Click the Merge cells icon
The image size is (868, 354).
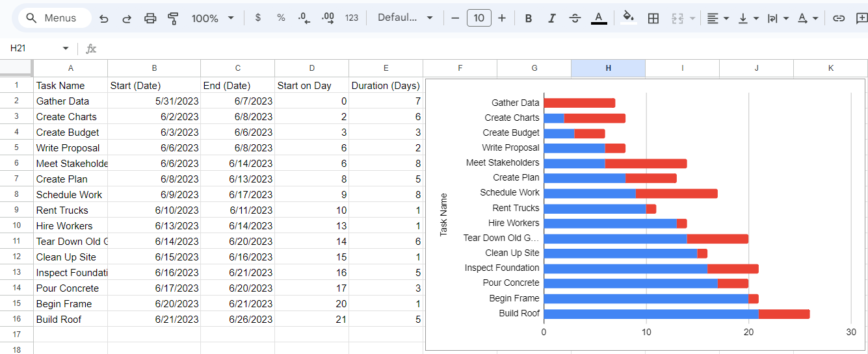click(x=677, y=18)
